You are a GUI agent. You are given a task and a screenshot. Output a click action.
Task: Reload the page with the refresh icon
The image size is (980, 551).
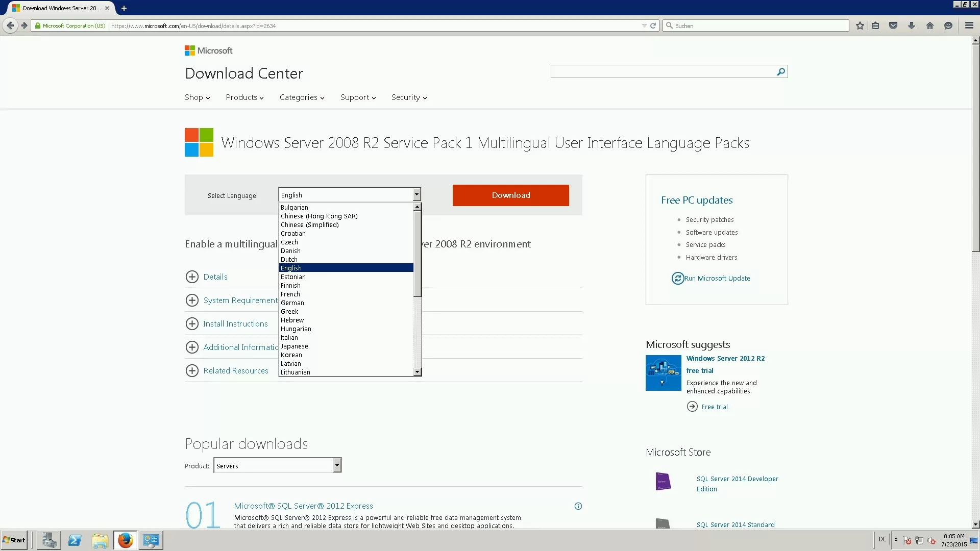click(x=653, y=26)
